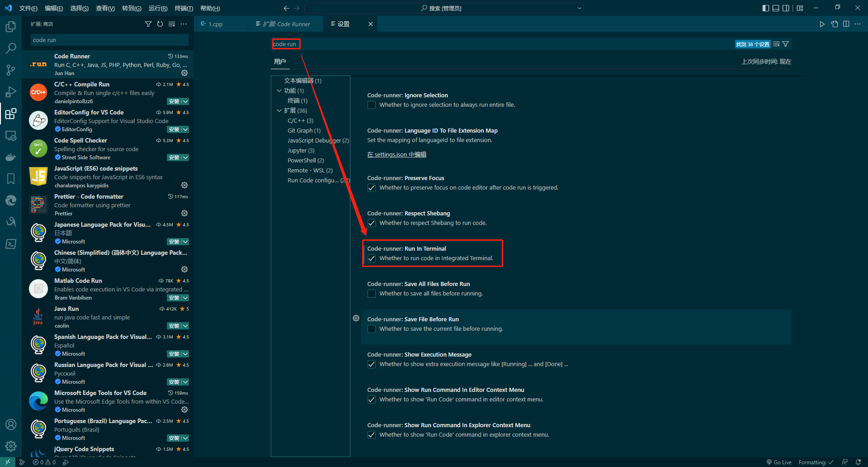Open notifications bell in status bar
The height and width of the screenshot is (467, 868).
click(858, 462)
